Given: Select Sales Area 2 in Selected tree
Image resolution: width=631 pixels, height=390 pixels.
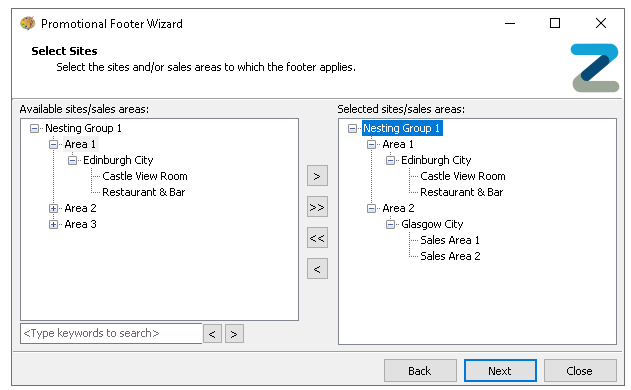Looking at the screenshot, I should 450,256.
